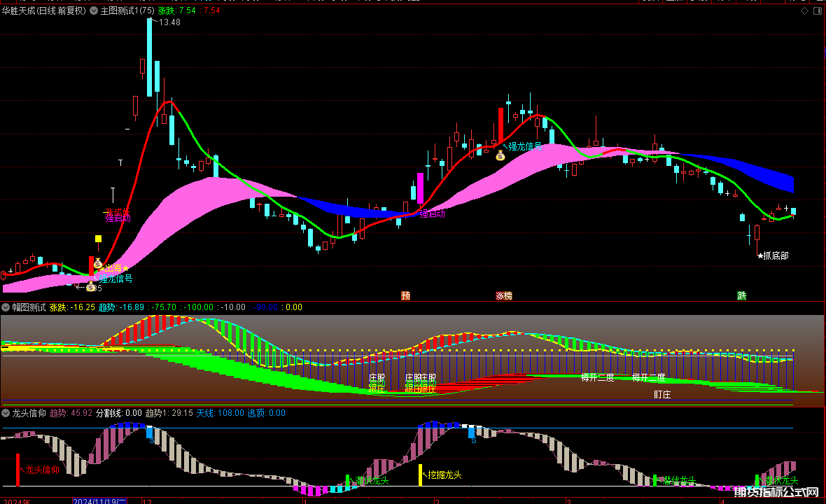This screenshot has width=826, height=504.
Task: Click the green 涨跌: 7.54 value
Action: pos(176,10)
